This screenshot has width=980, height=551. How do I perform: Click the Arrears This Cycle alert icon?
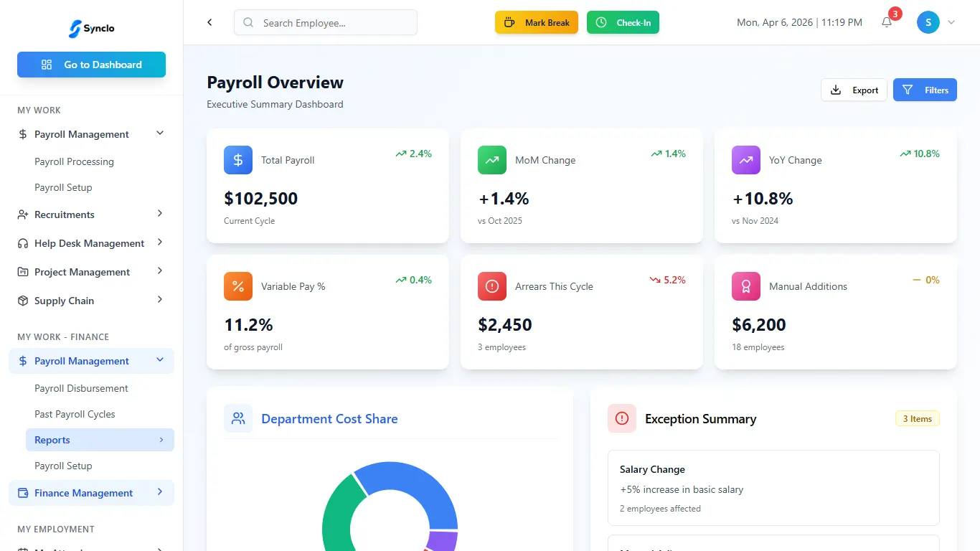pos(492,286)
